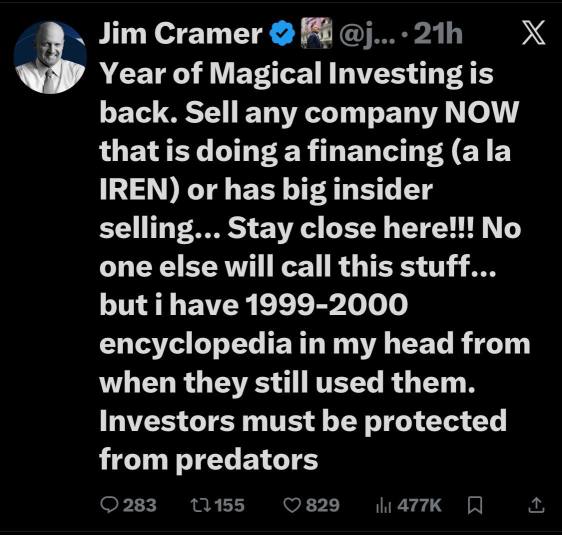Click the 477K views count

pyautogui.click(x=419, y=505)
